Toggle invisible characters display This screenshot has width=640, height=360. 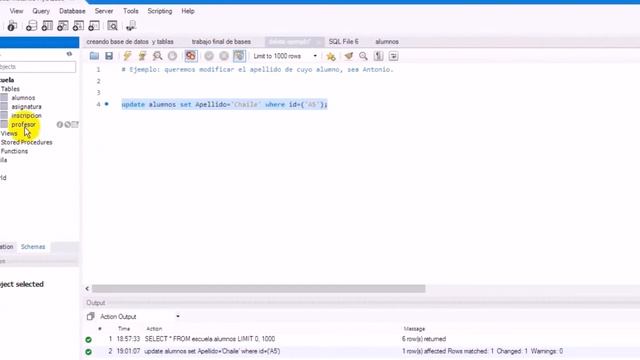point(379,56)
